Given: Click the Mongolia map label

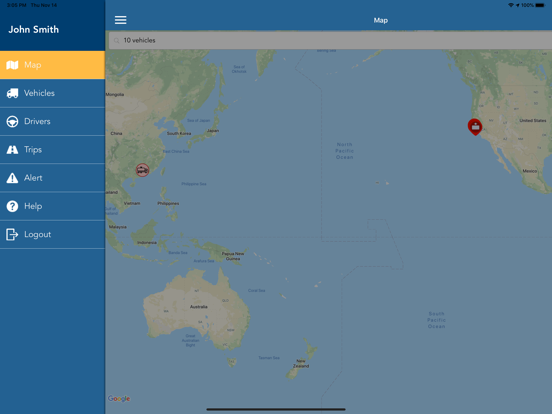Looking at the screenshot, I should (x=115, y=94).
